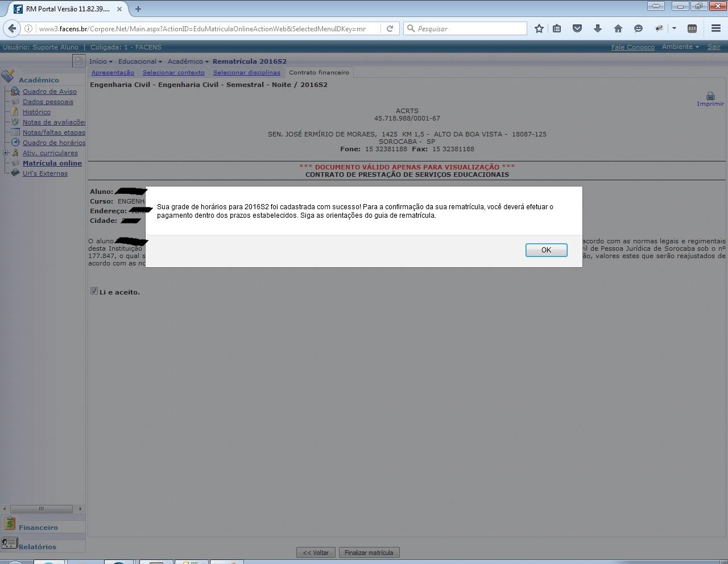The height and width of the screenshot is (564, 728).
Task: Click the Url's Externas icon
Action: click(x=15, y=173)
